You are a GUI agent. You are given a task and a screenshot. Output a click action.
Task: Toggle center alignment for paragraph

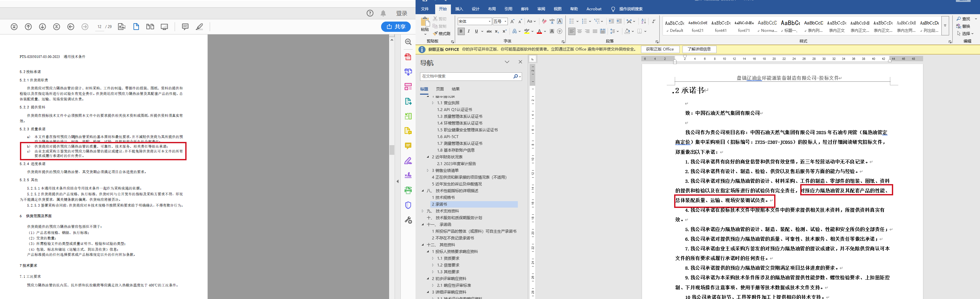point(579,31)
